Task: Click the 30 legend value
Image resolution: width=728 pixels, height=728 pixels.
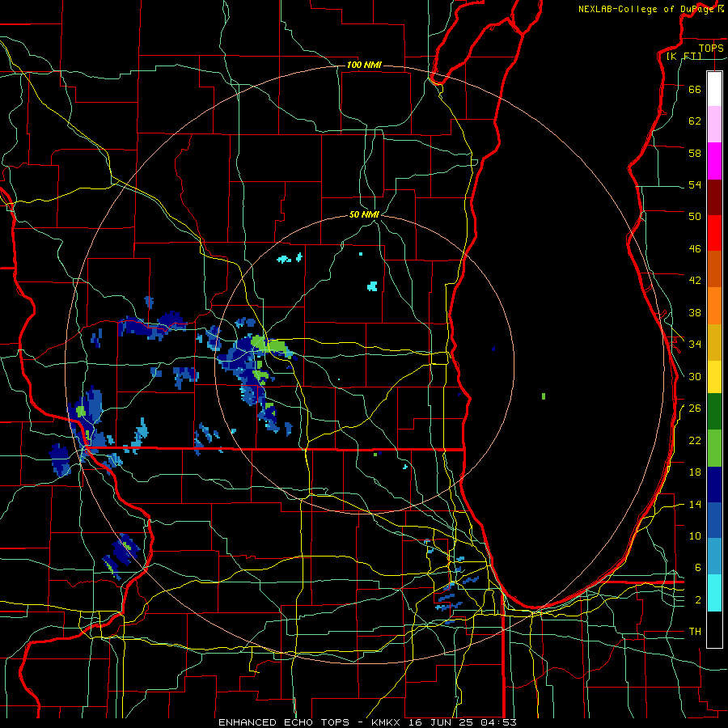Action: [695, 376]
